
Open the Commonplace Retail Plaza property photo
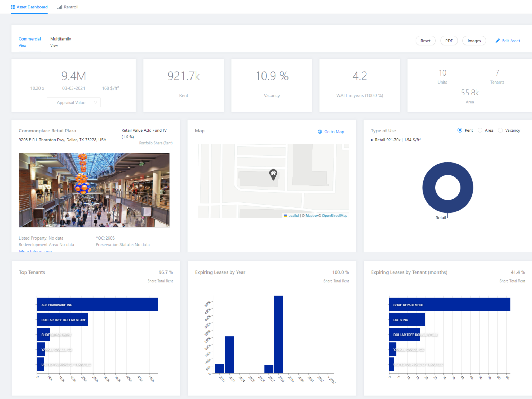pos(94,190)
